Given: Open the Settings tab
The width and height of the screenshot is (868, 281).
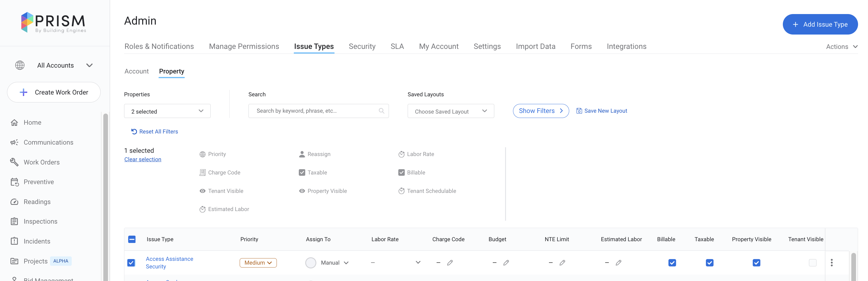Looking at the screenshot, I should [487, 47].
